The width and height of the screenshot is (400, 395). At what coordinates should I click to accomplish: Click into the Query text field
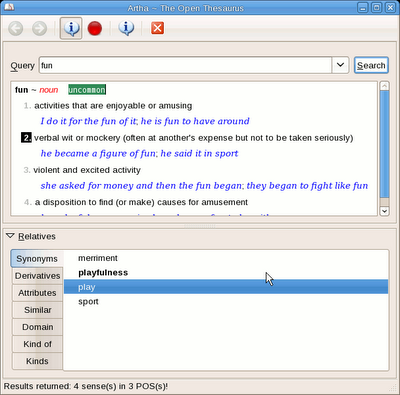tap(185, 65)
